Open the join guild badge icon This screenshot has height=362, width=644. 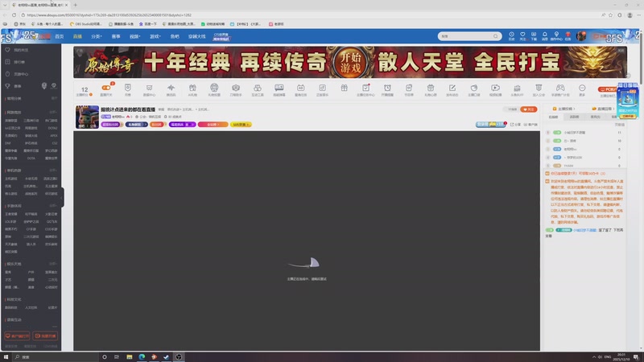[539, 88]
